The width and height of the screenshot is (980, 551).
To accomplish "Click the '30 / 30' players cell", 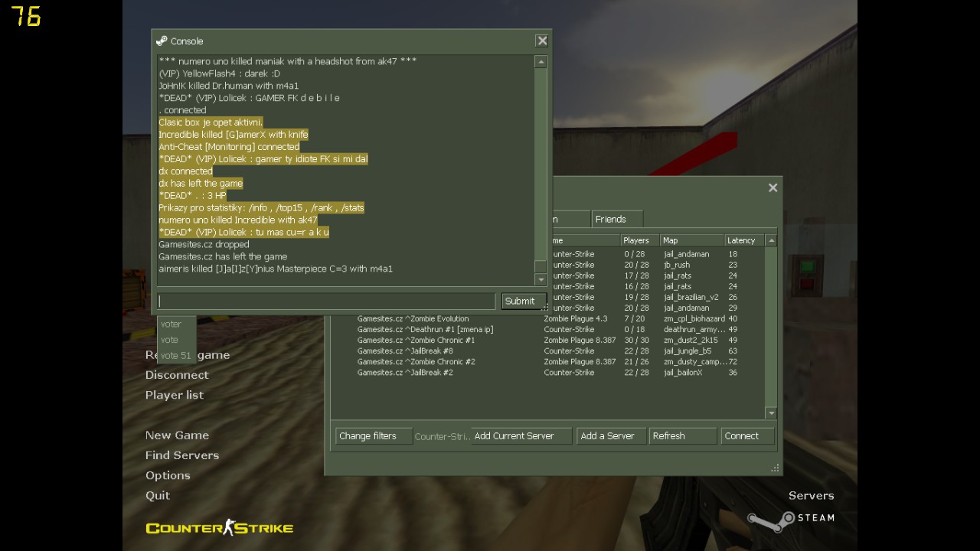I will (636, 341).
